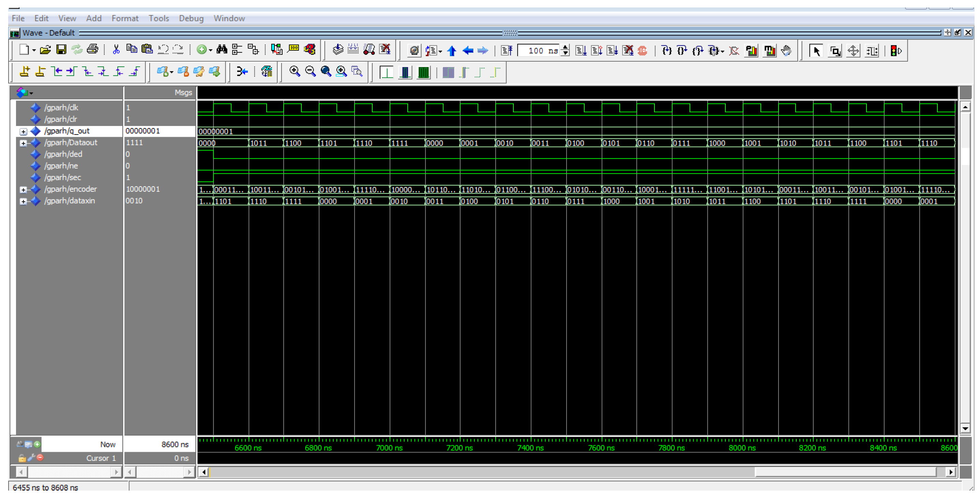Click the blue up arrow icon

(452, 50)
